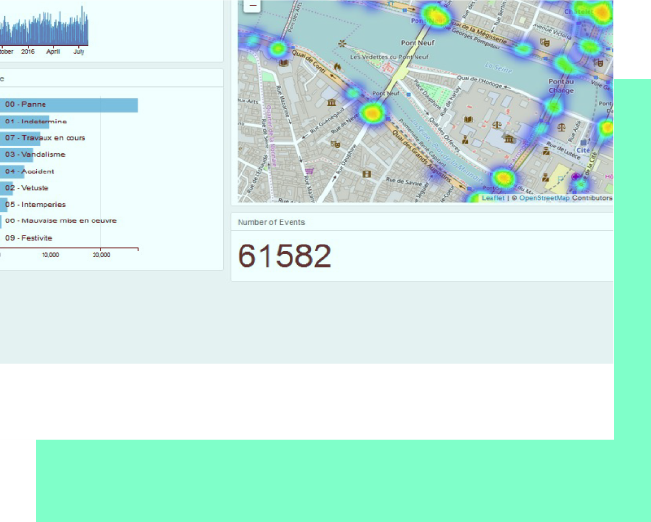Click the heatmap hotspot on Quai de Conti

[279, 48]
